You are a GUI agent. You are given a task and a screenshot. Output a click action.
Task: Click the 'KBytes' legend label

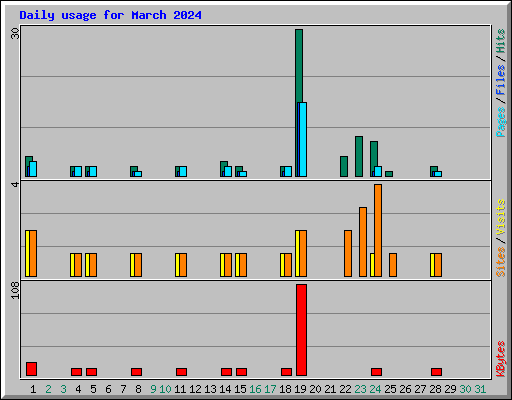pyautogui.click(x=500, y=359)
